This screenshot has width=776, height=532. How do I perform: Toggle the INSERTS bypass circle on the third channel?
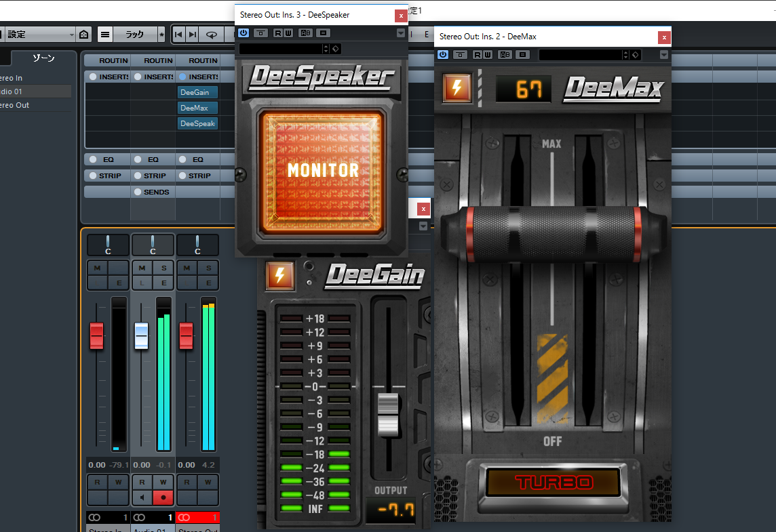(182, 77)
